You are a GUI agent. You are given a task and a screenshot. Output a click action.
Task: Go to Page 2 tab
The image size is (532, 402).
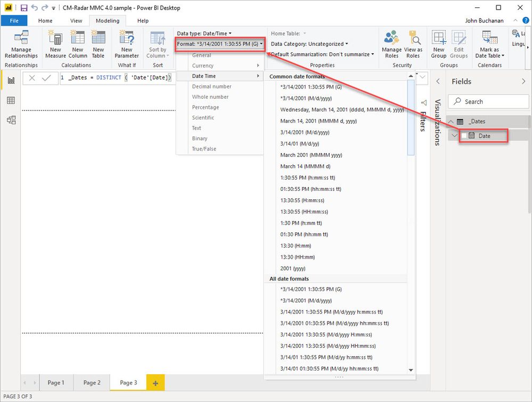tap(92, 383)
